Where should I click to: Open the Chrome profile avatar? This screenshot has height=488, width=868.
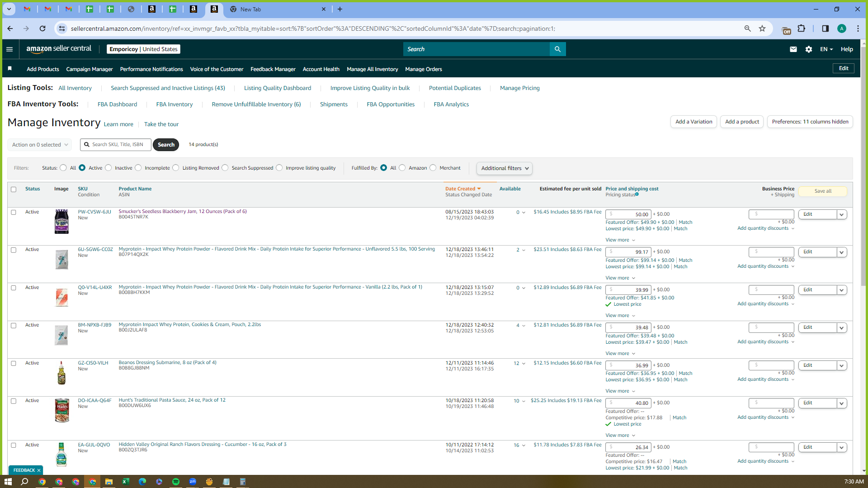pyautogui.click(x=842, y=28)
